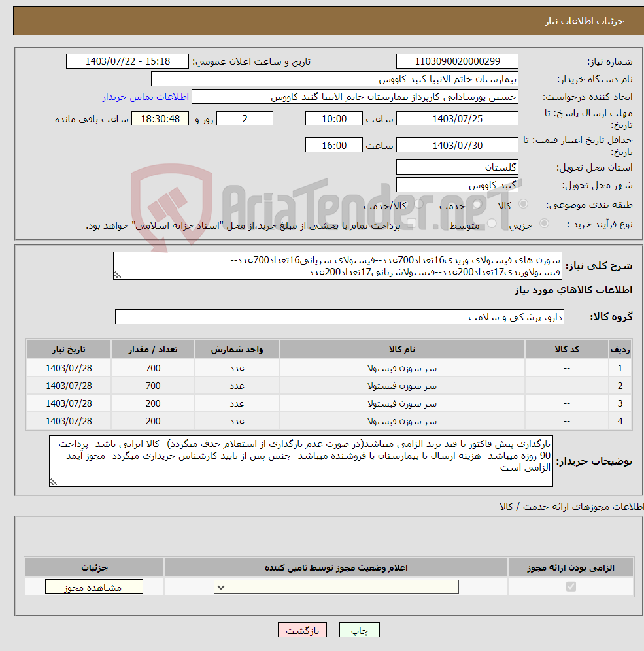Click the نام کالا column header
Viewport: 644px width, 651px height.
pyautogui.click(x=402, y=349)
